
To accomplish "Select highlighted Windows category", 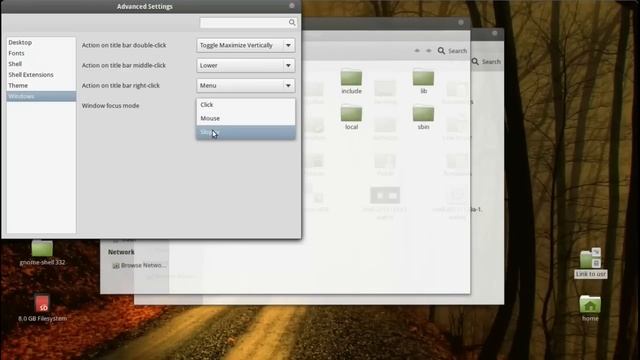I will point(41,96).
